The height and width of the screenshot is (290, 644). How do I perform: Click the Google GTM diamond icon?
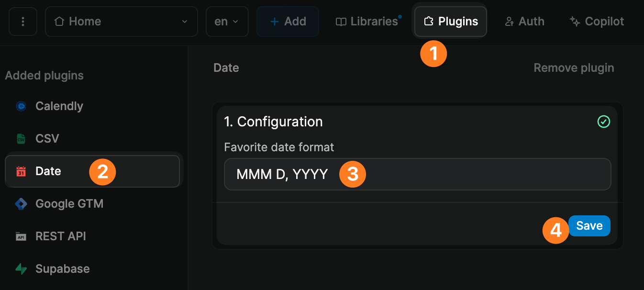click(21, 204)
